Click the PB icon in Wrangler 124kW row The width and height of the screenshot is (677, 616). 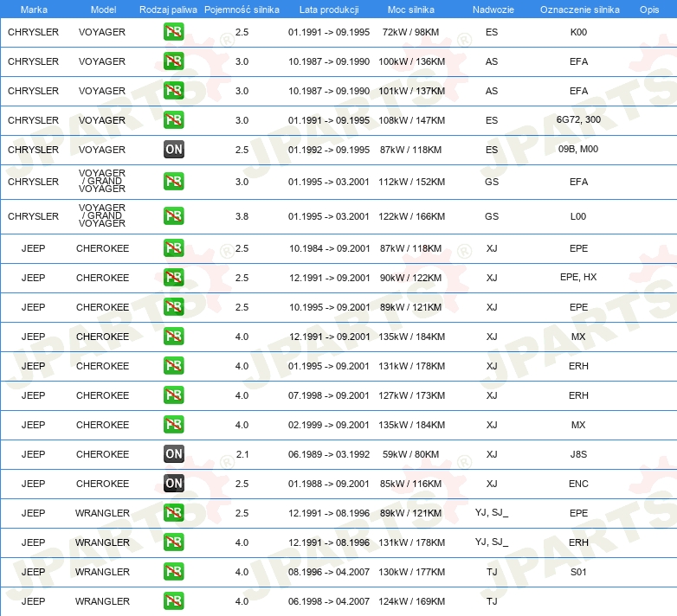point(173,601)
